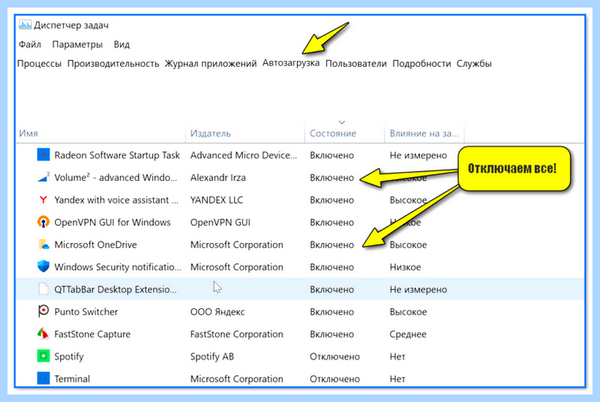Select the Radeon Software Startup Task icon
Viewport: 600px width, 402px height.
pos(43,155)
